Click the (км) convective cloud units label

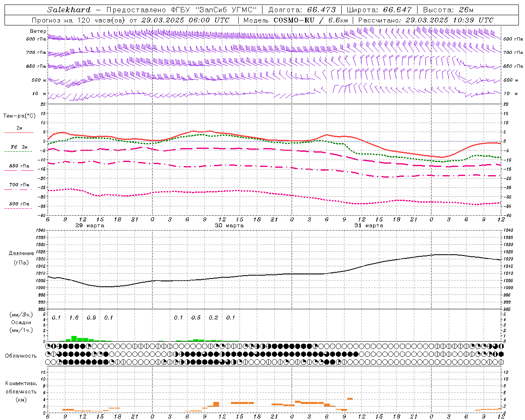click(x=21, y=399)
